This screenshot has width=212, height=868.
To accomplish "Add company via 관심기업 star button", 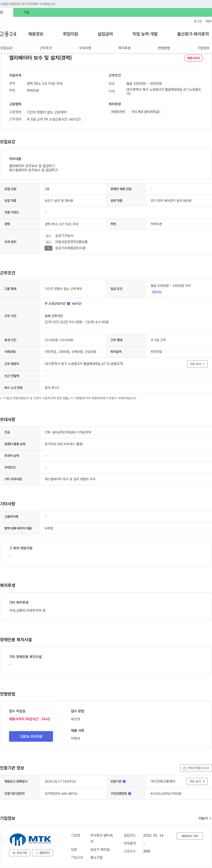I will (20, 853).
